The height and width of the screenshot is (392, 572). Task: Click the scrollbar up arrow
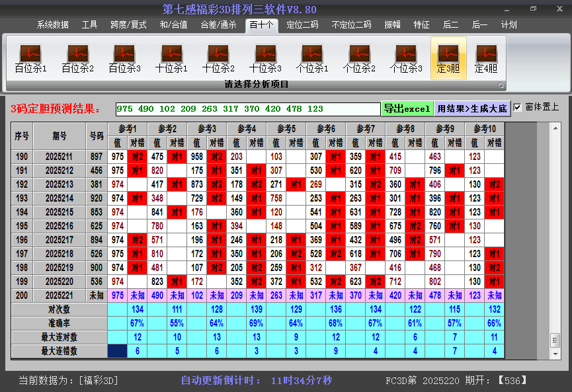click(x=555, y=127)
